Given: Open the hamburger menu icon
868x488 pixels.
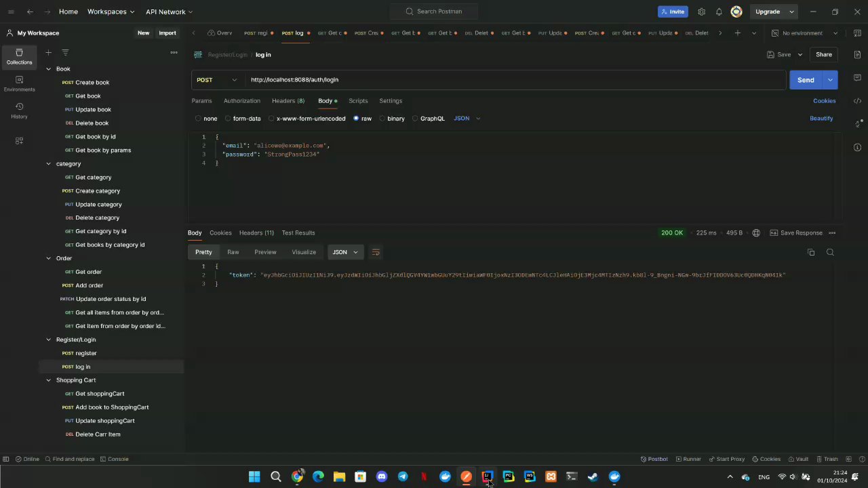Looking at the screenshot, I should (11, 12).
